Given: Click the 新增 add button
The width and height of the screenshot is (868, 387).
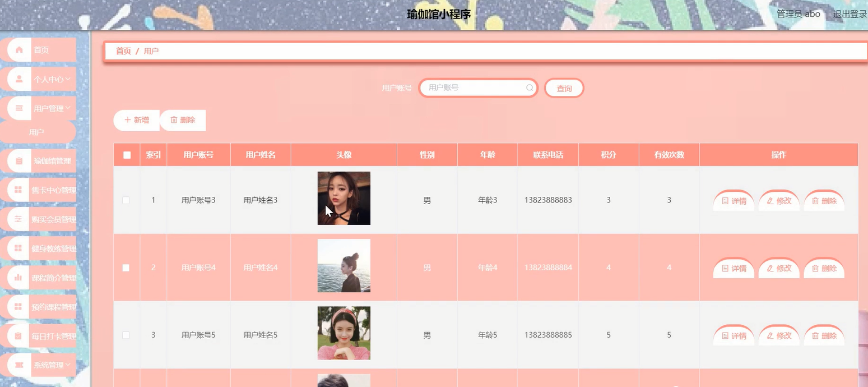Looking at the screenshot, I should 137,120.
